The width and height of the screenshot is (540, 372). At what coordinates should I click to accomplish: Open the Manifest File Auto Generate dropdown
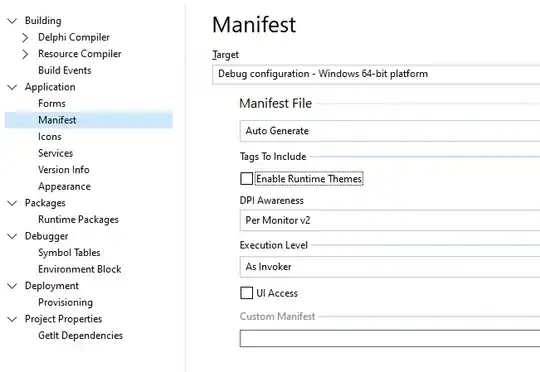(x=390, y=131)
